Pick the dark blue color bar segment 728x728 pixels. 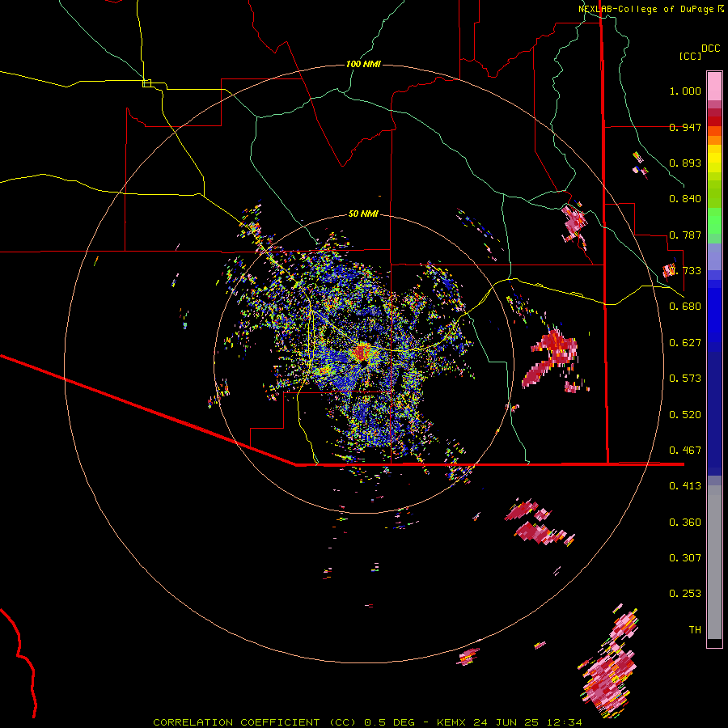[714, 408]
